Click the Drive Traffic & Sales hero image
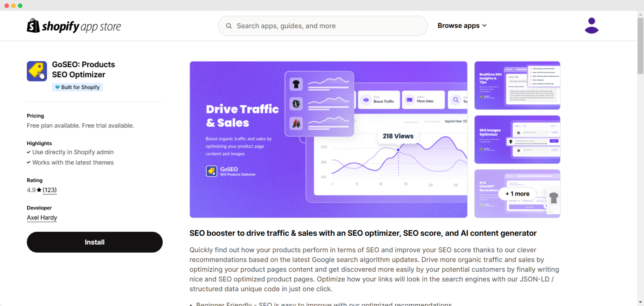 [328, 139]
